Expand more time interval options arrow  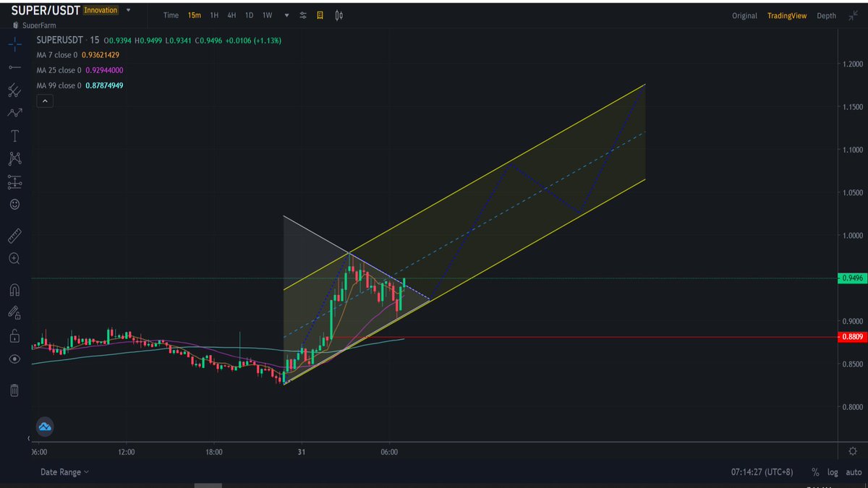(x=286, y=15)
